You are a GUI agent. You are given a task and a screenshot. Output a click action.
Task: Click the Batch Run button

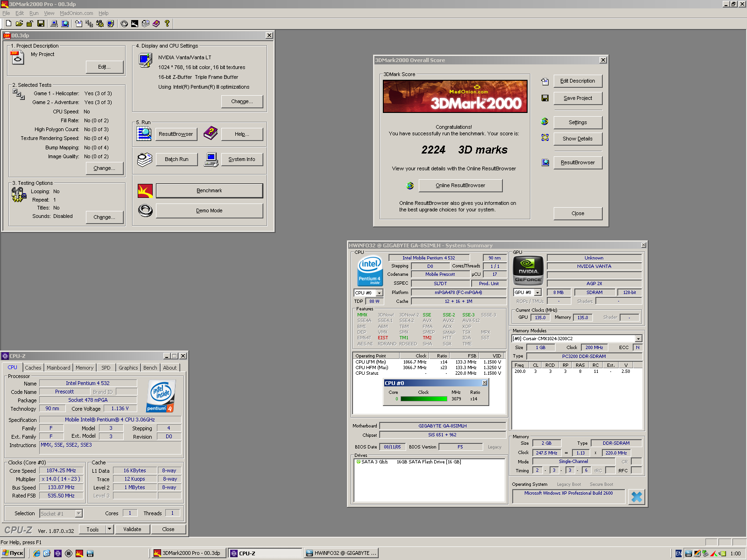click(176, 159)
